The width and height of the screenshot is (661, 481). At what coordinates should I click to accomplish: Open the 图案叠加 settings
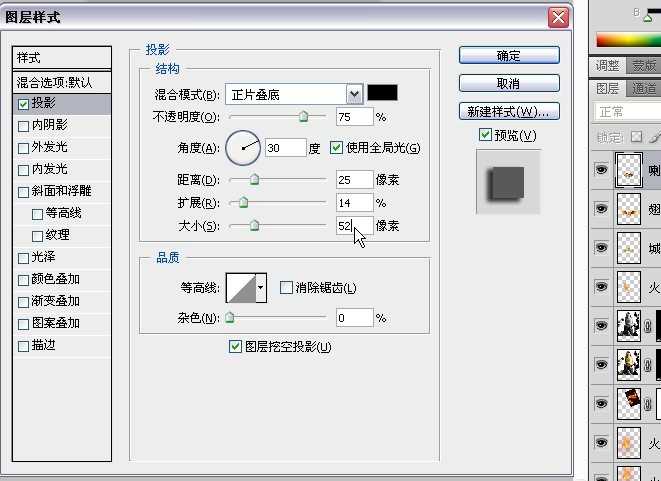[56, 323]
